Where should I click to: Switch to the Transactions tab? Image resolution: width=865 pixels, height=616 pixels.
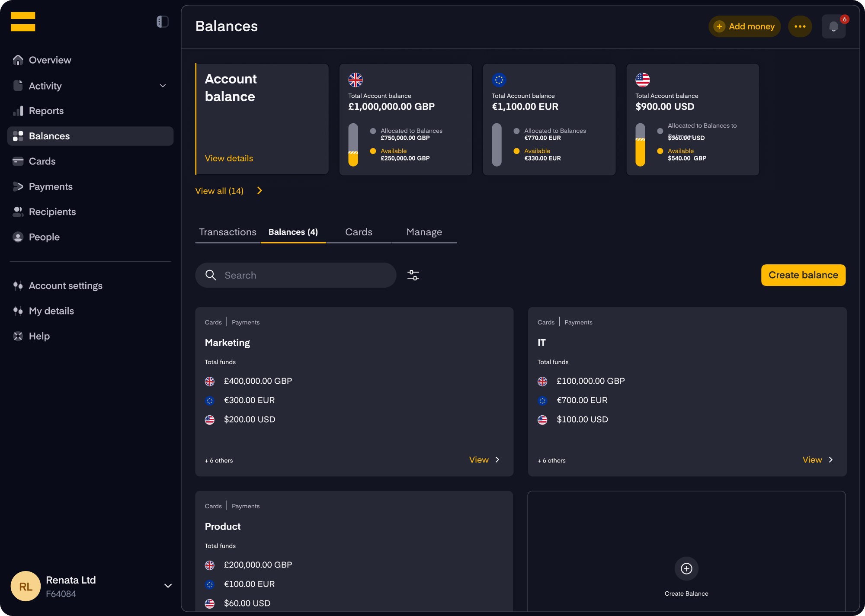point(227,232)
